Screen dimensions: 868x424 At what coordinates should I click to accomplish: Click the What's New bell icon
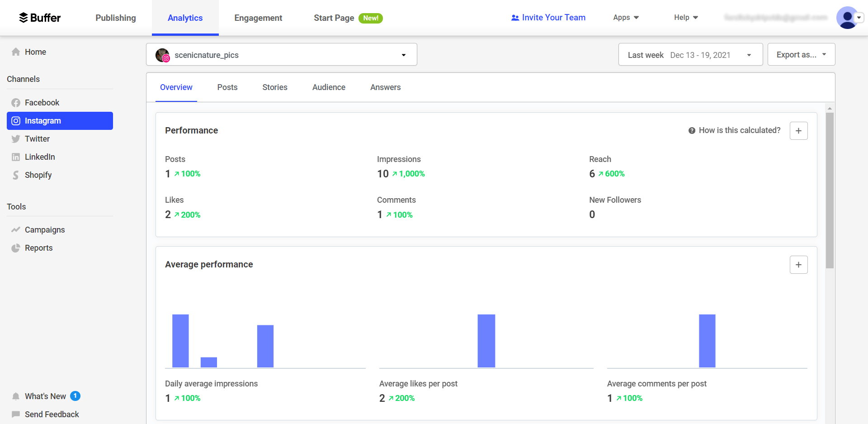coord(16,396)
